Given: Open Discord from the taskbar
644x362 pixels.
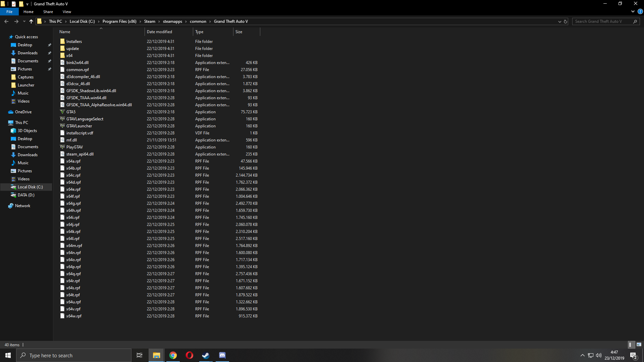Looking at the screenshot, I should click(x=222, y=355).
